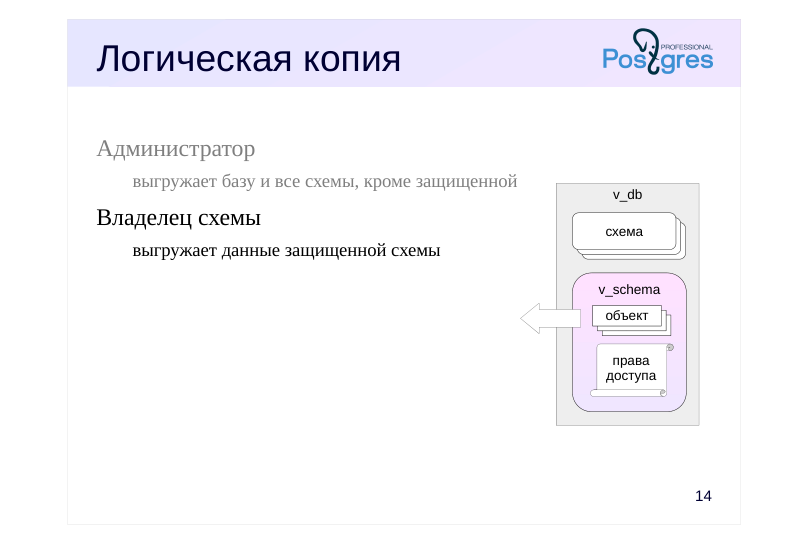Click the Postgres Professional logo
This screenshot has width=809, height=541.
point(657,52)
